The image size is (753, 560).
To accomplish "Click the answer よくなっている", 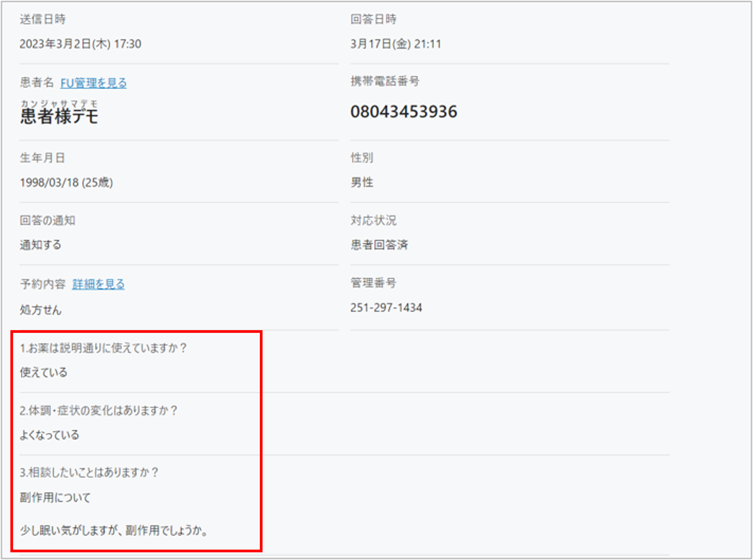I will (49, 435).
